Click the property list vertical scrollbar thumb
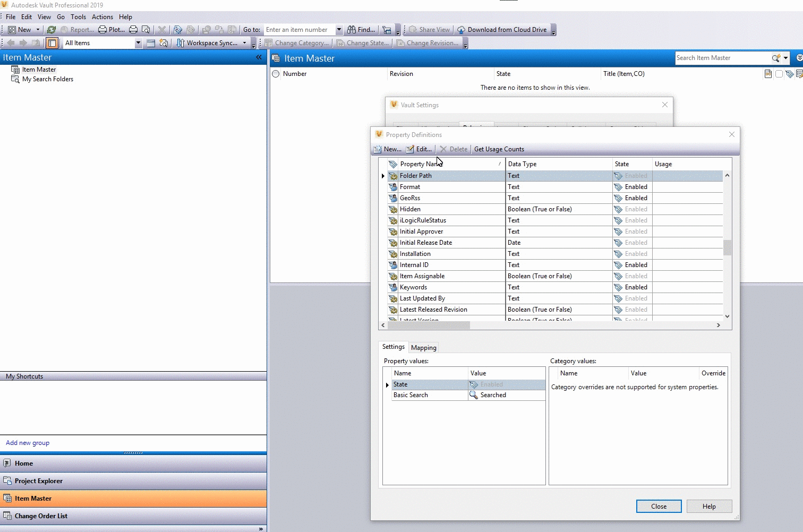The image size is (803, 532). 727,247
